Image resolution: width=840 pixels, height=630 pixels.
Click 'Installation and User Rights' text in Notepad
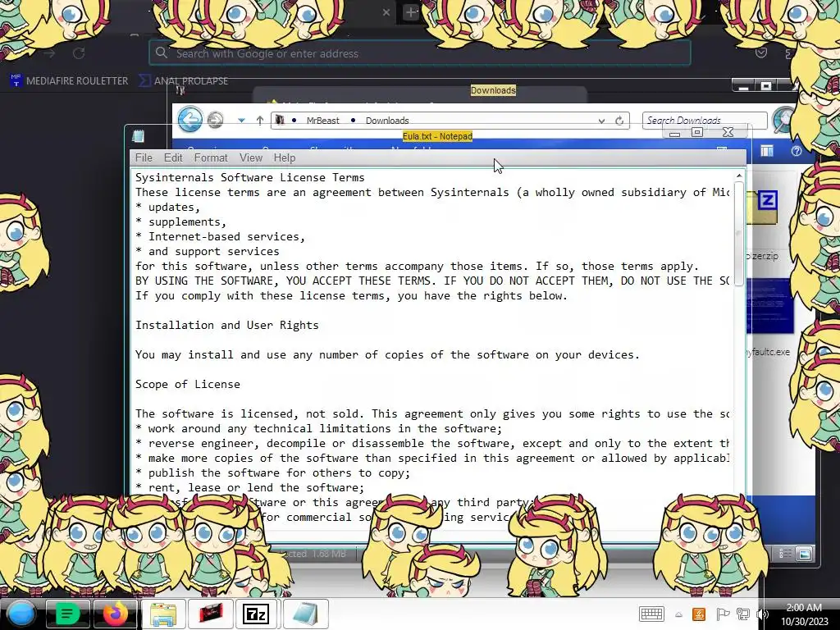pos(226,325)
